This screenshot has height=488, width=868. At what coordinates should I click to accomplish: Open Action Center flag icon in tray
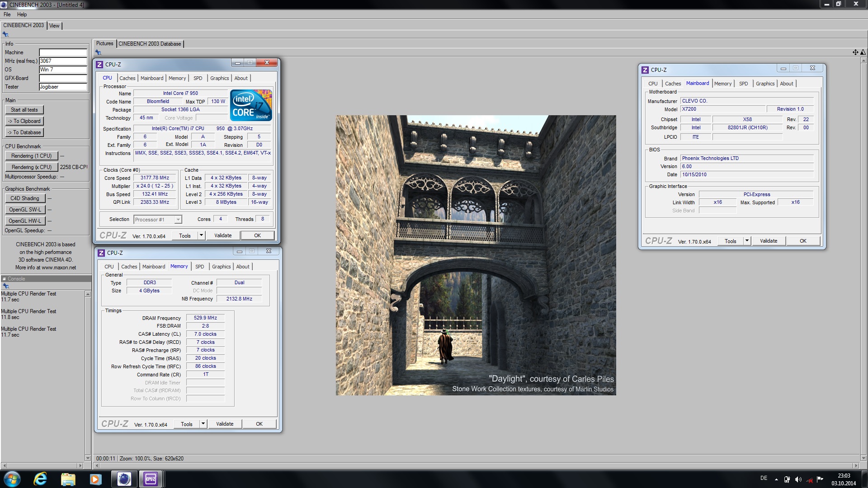click(820, 479)
